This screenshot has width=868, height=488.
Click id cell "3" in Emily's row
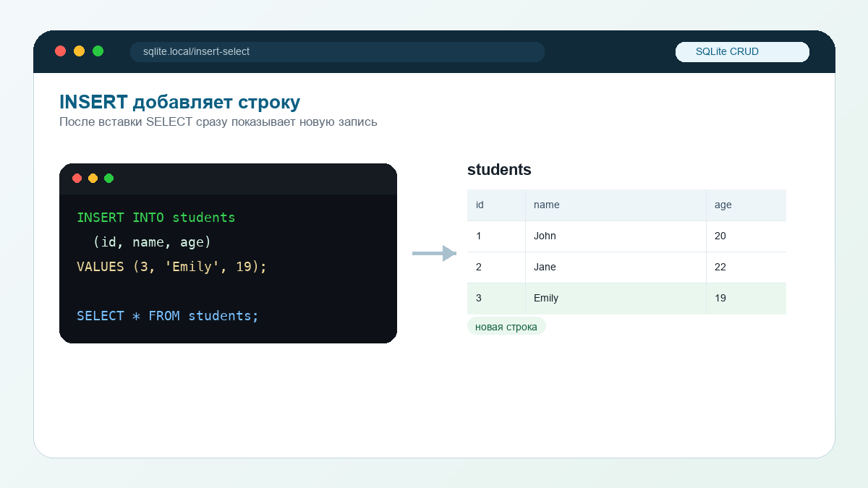click(496, 299)
